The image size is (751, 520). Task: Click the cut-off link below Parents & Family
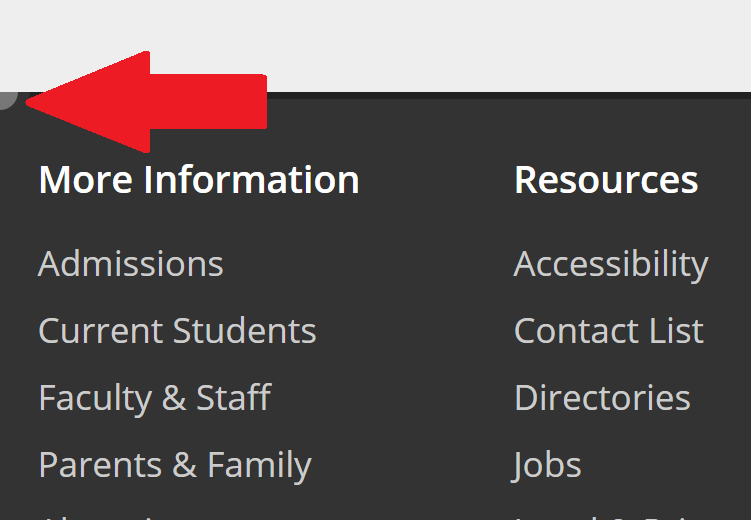(x=100, y=516)
